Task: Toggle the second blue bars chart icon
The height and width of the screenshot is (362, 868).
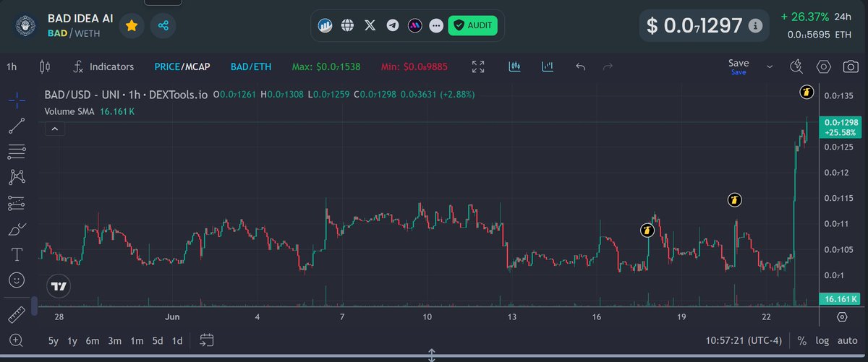Action: point(548,66)
